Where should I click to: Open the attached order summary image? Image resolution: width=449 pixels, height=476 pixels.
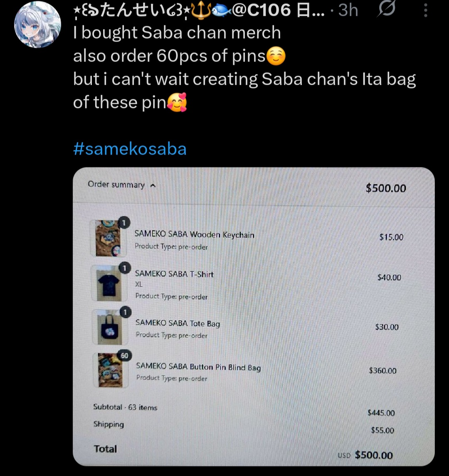254,317
